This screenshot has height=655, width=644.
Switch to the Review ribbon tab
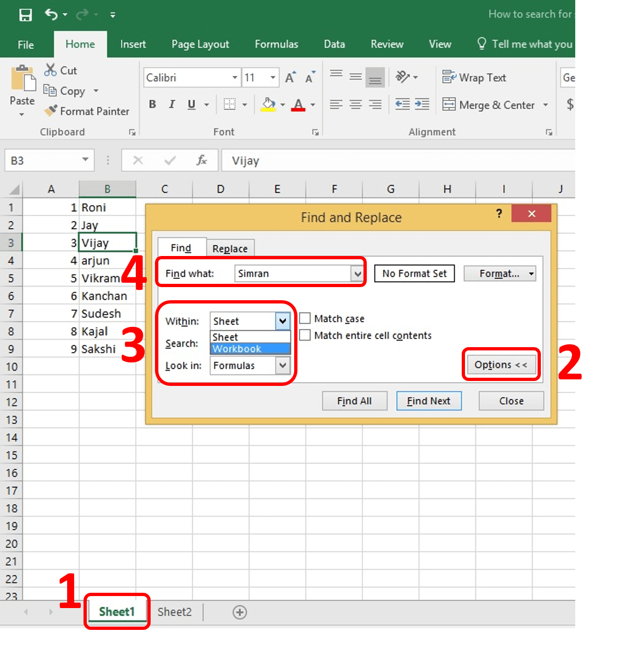[x=387, y=44]
